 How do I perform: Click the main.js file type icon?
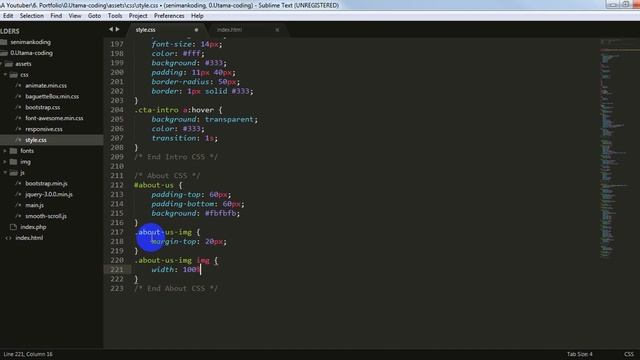[18, 205]
